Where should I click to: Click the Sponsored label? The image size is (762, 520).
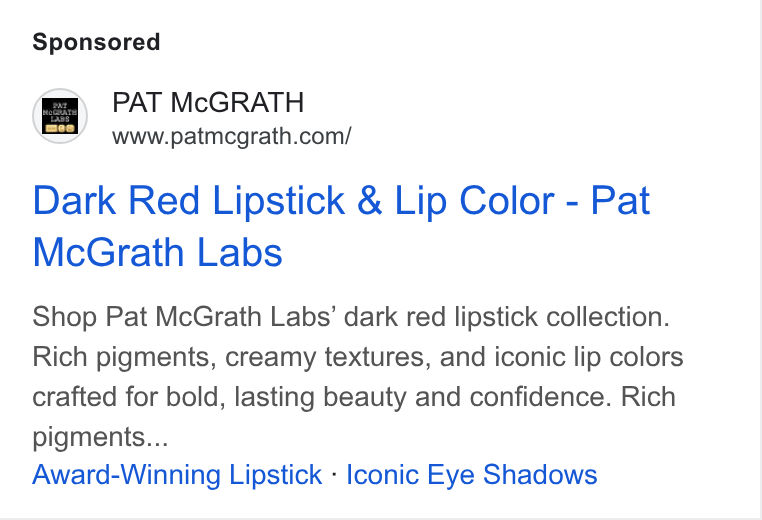96,42
